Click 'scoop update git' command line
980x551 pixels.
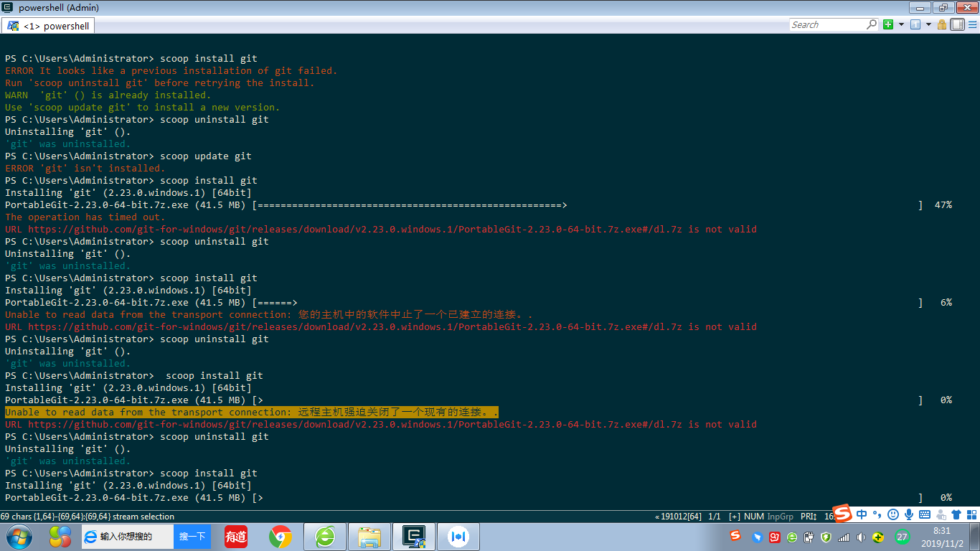[206, 156]
